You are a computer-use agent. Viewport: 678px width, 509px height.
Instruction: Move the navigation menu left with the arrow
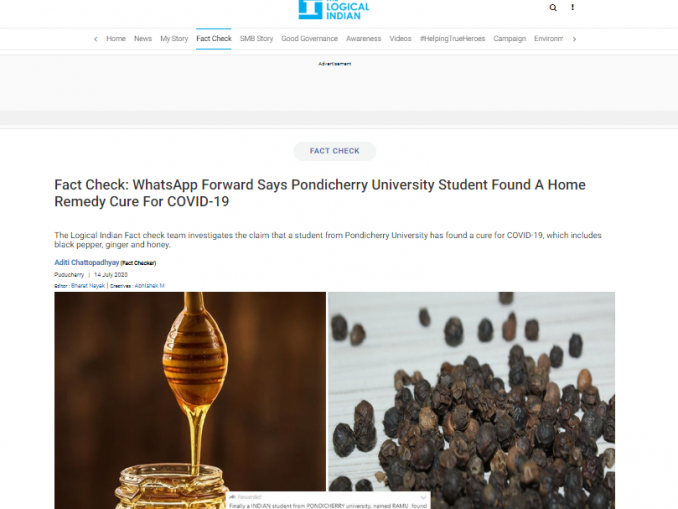[96, 39]
